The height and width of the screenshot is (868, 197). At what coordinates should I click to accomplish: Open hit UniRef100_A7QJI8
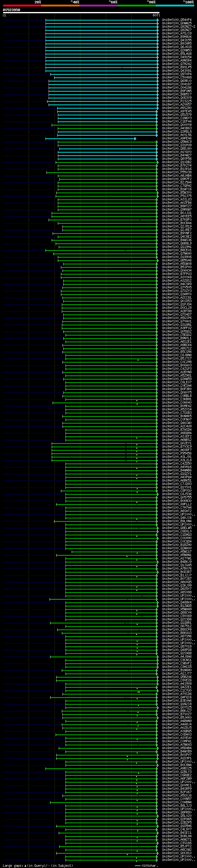coord(177,33)
